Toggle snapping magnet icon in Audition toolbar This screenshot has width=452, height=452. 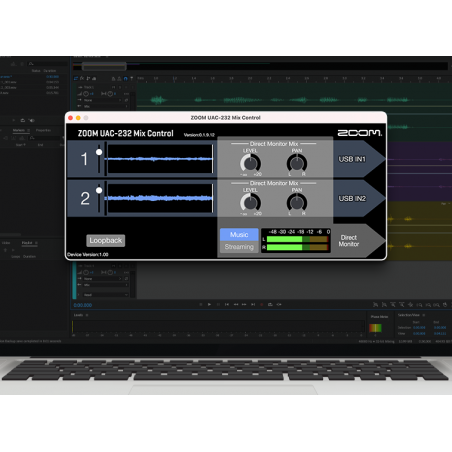coord(125,79)
